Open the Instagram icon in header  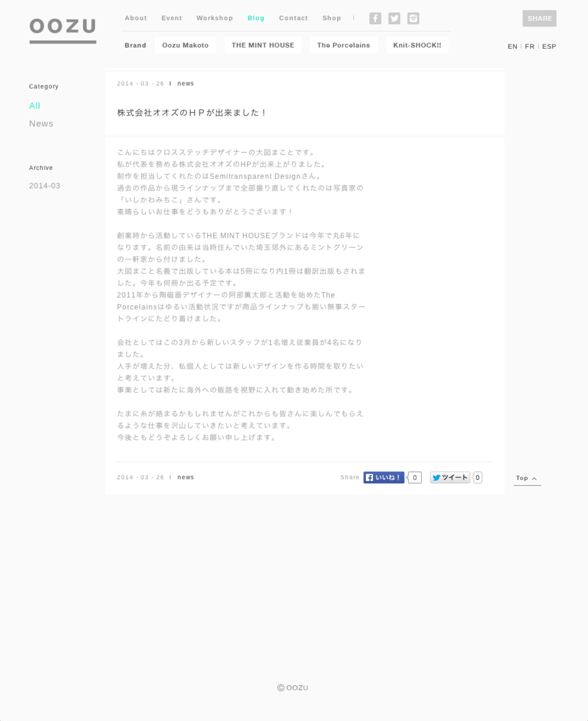point(413,18)
